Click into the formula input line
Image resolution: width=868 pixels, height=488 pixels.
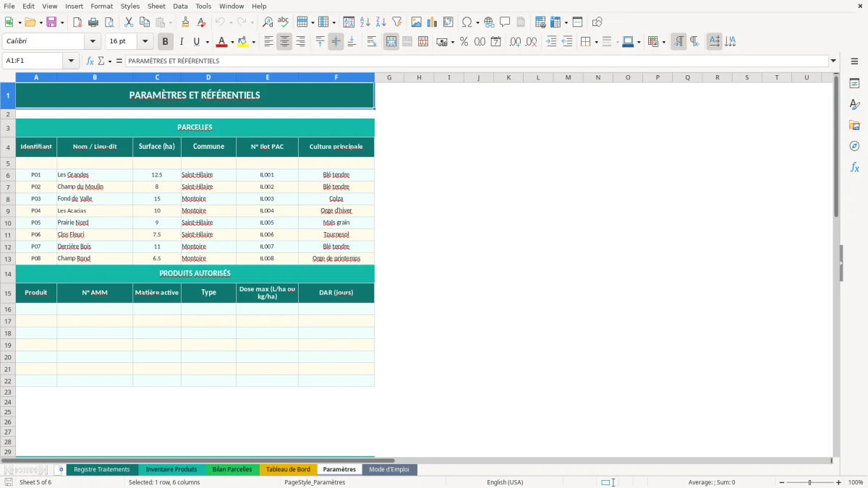point(477,61)
